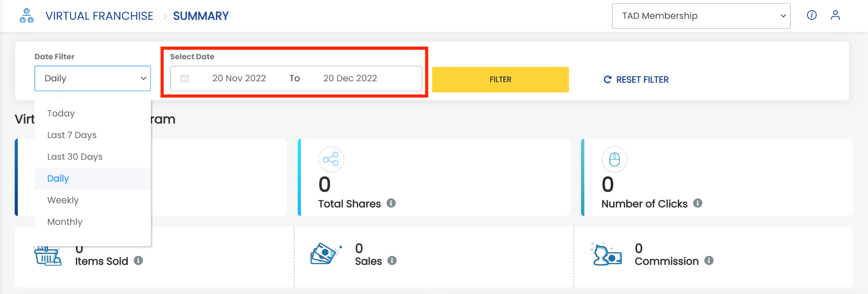Click the Total Shares share icon
This screenshot has height=294, width=868.
[331, 159]
